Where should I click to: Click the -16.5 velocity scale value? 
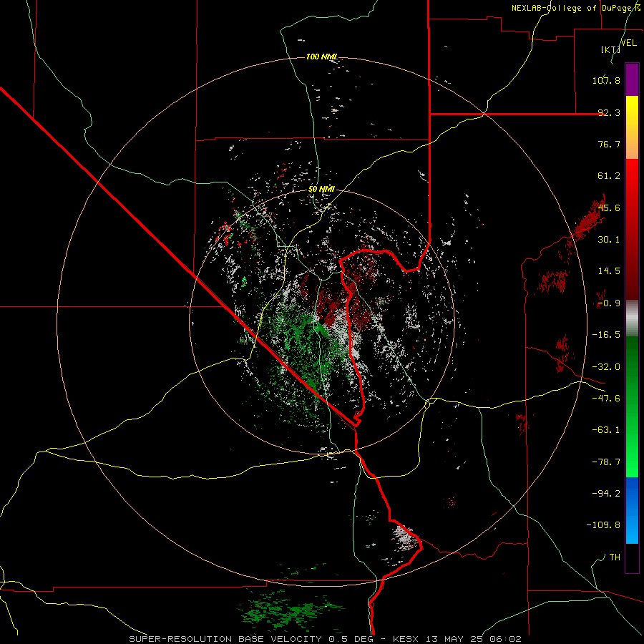coord(606,335)
